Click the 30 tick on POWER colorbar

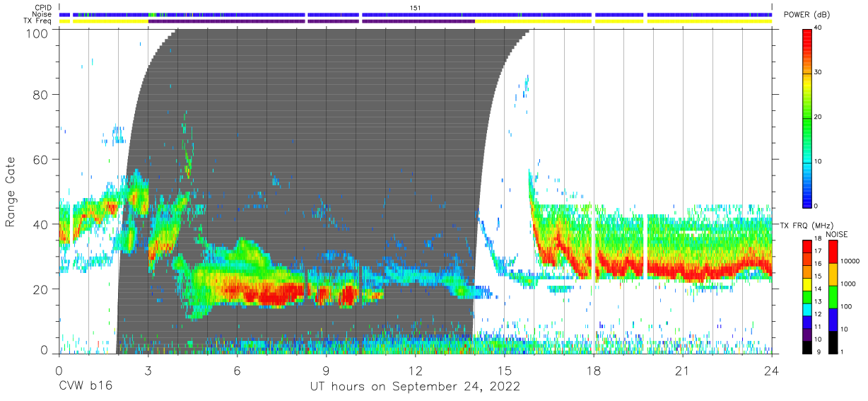click(819, 72)
